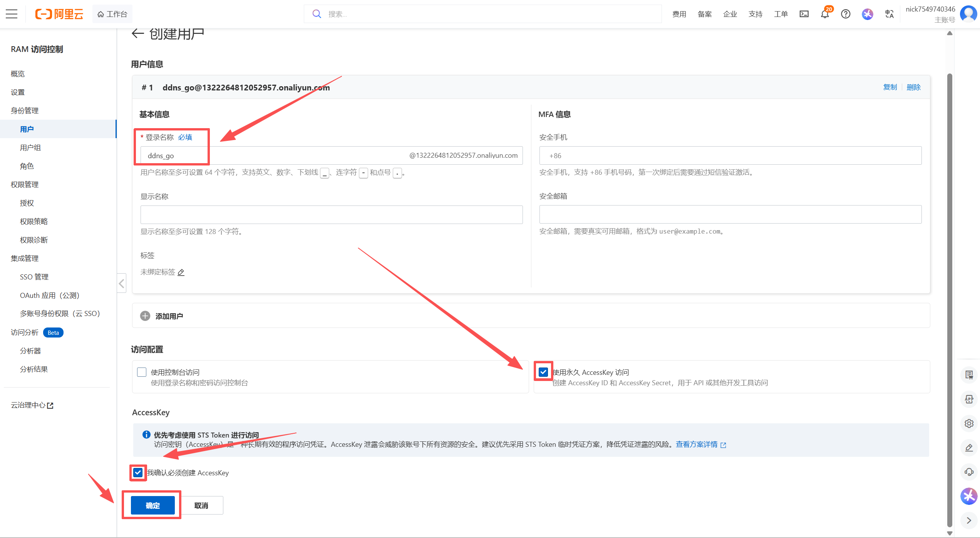The width and height of the screenshot is (980, 538).
Task: Open the AI assistant icon in header
Action: click(867, 14)
